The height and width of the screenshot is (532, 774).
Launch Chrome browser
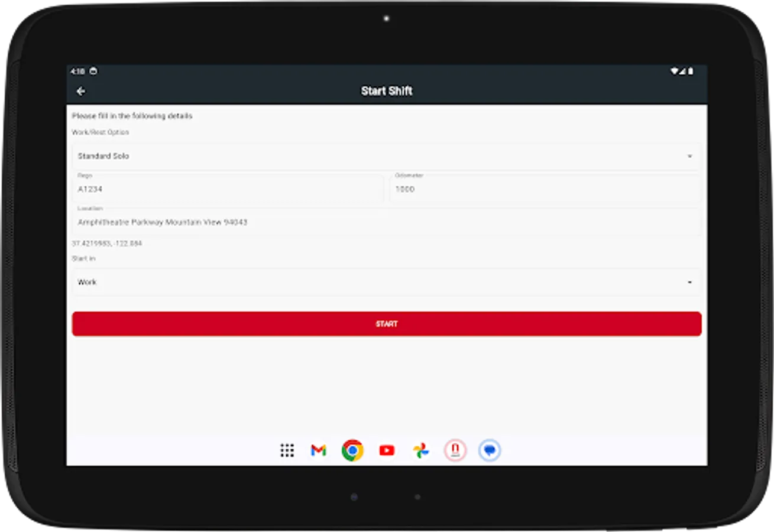pyautogui.click(x=352, y=450)
